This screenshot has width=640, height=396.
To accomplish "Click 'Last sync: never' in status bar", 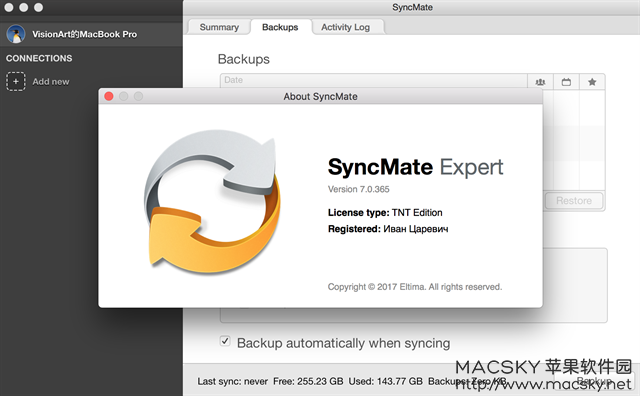I will [232, 381].
